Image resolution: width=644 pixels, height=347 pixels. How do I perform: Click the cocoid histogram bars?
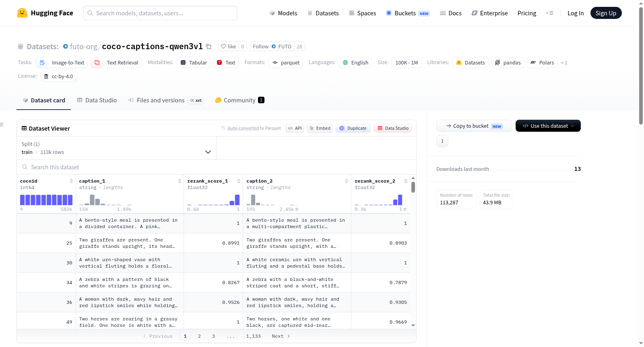tap(46, 200)
